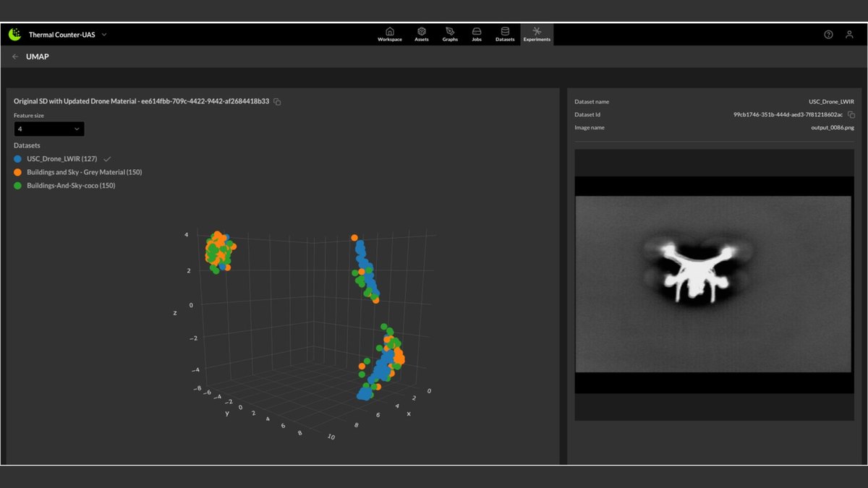868x488 pixels.
Task: Toggle Buildings-And-Sky-coco dataset
Action: click(64, 186)
